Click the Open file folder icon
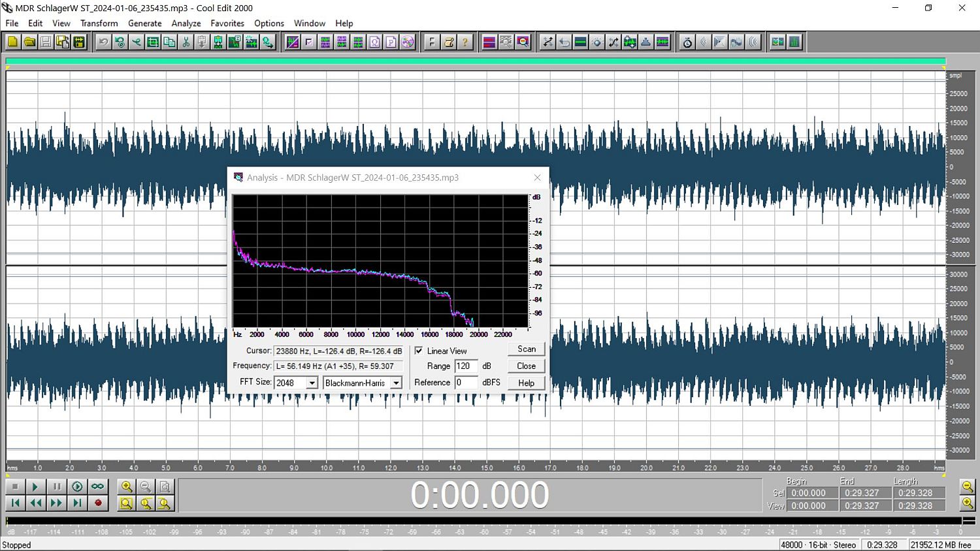Screen dimensions: 980x551 [x=29, y=42]
